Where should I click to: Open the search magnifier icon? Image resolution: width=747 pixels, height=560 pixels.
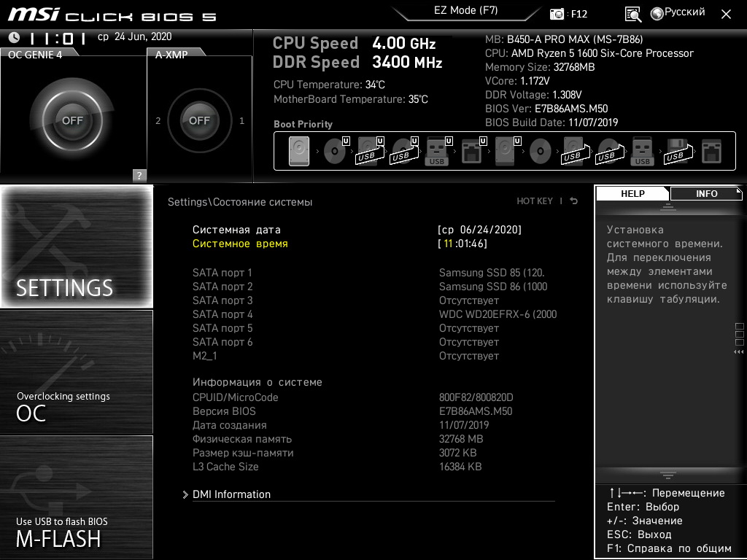[x=633, y=15]
